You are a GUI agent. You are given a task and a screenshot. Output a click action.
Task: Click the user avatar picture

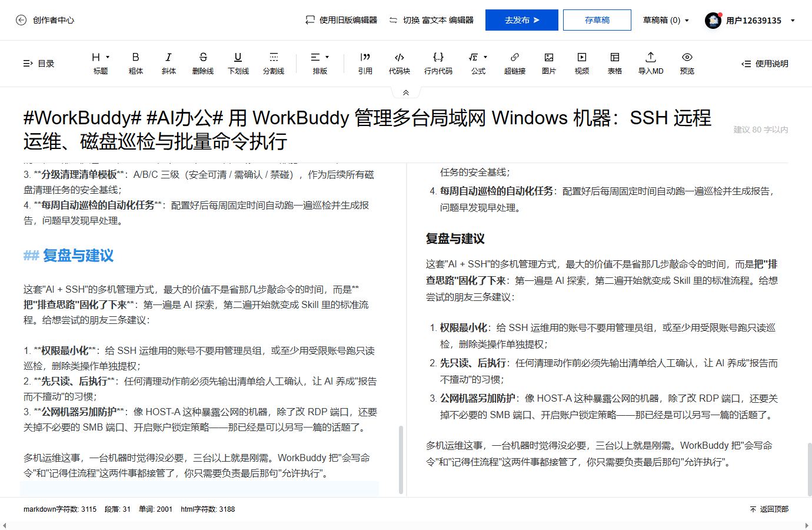713,21
